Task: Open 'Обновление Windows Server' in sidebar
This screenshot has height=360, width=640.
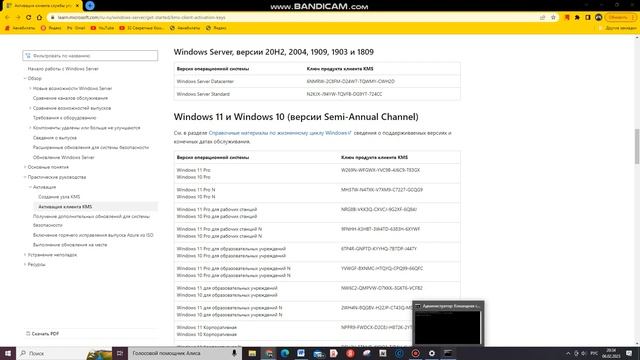Action: pyautogui.click(x=64, y=157)
